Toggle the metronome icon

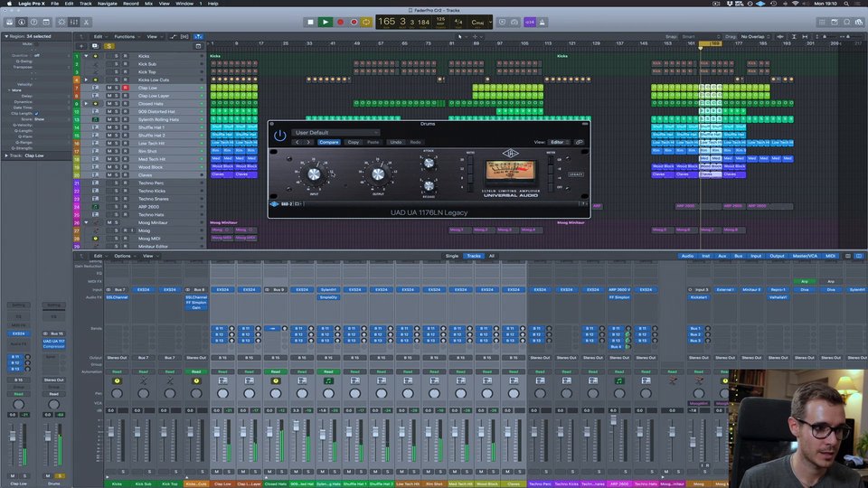(542, 22)
